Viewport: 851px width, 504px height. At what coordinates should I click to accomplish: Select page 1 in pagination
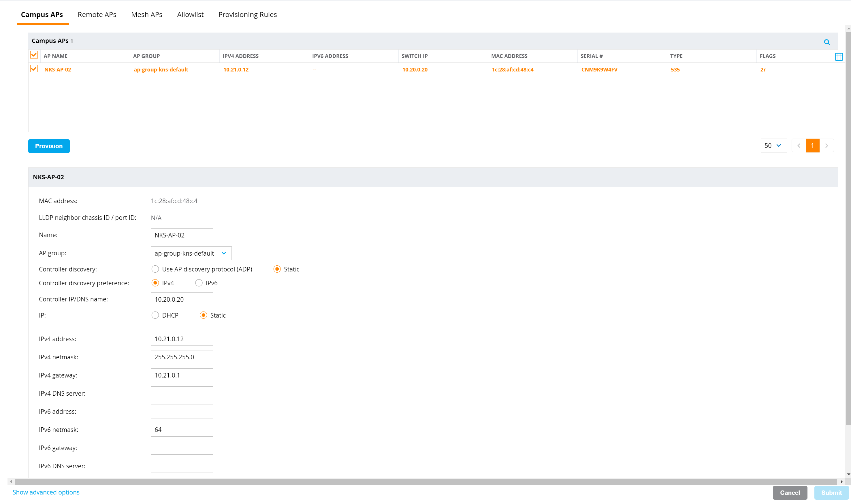coord(813,145)
